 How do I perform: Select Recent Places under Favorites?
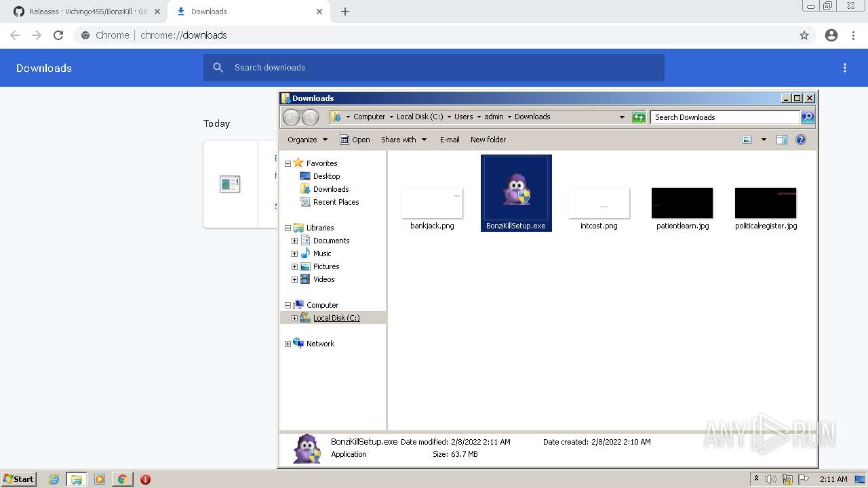click(336, 202)
